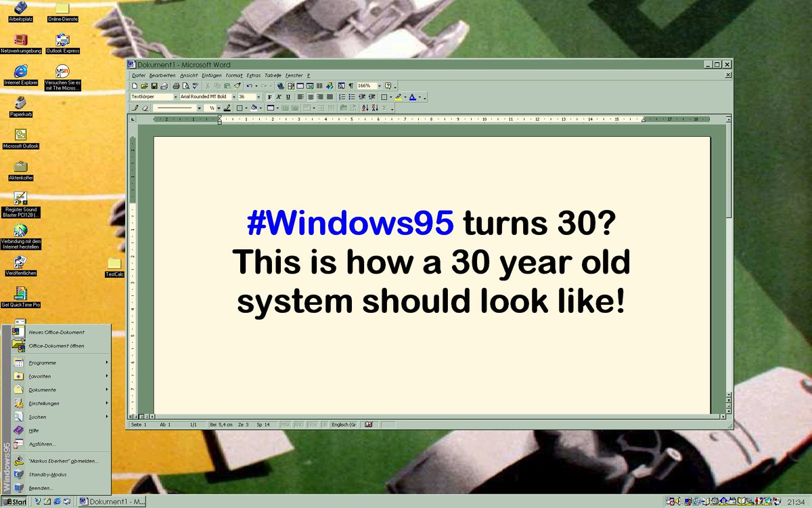Open the line style dropdown in Tables toolbar
Viewport: 812px width, 508px height.
200,108
